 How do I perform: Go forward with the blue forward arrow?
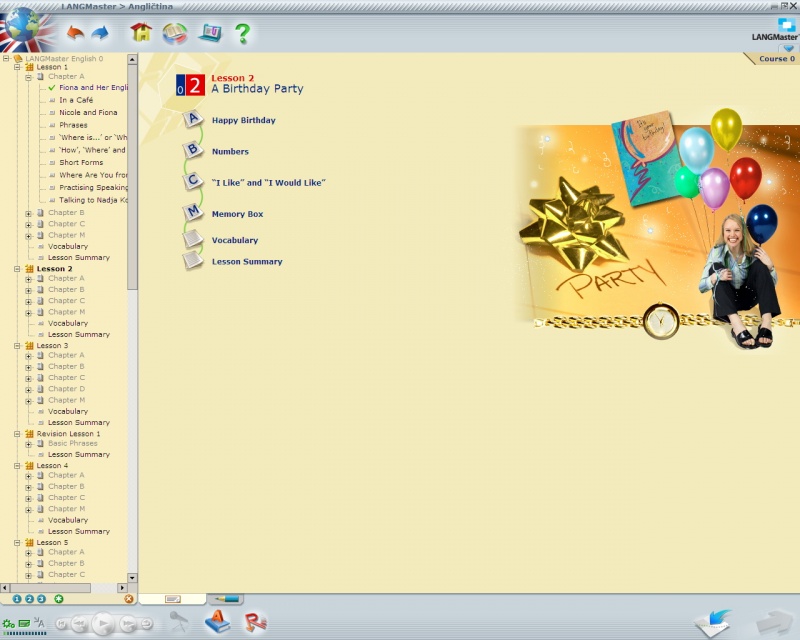(100, 33)
